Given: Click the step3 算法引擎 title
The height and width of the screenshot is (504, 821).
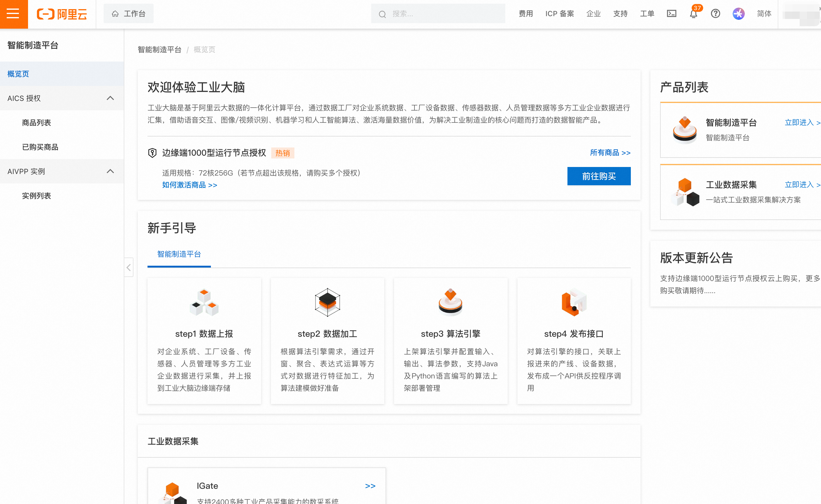Looking at the screenshot, I should [450, 334].
